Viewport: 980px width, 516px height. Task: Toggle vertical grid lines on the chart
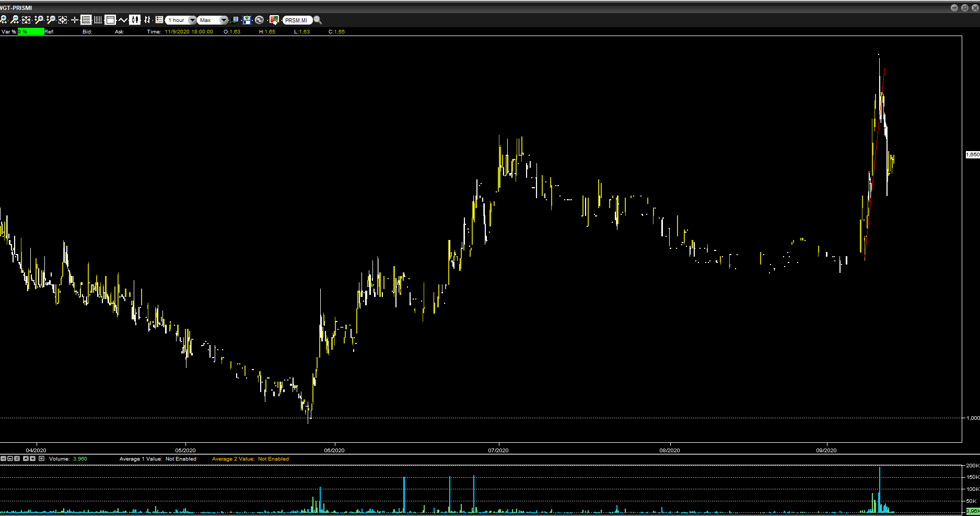coord(98,20)
